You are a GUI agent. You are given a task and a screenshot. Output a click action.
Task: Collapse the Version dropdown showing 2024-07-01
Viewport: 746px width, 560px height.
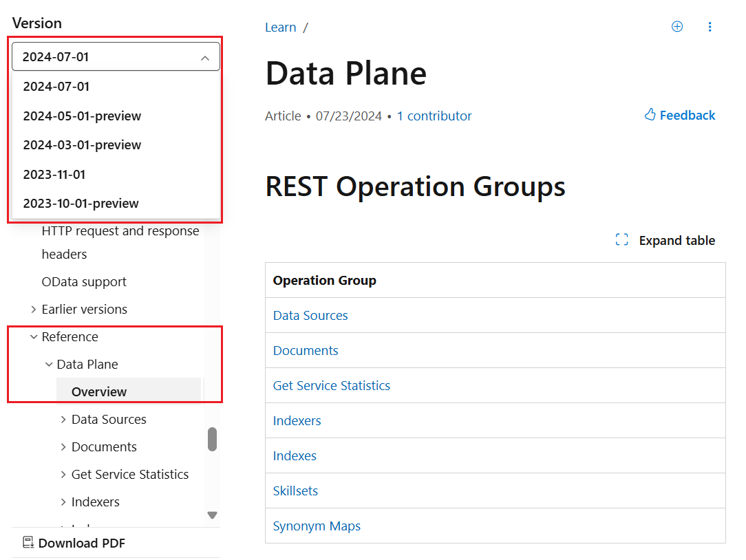(116, 56)
